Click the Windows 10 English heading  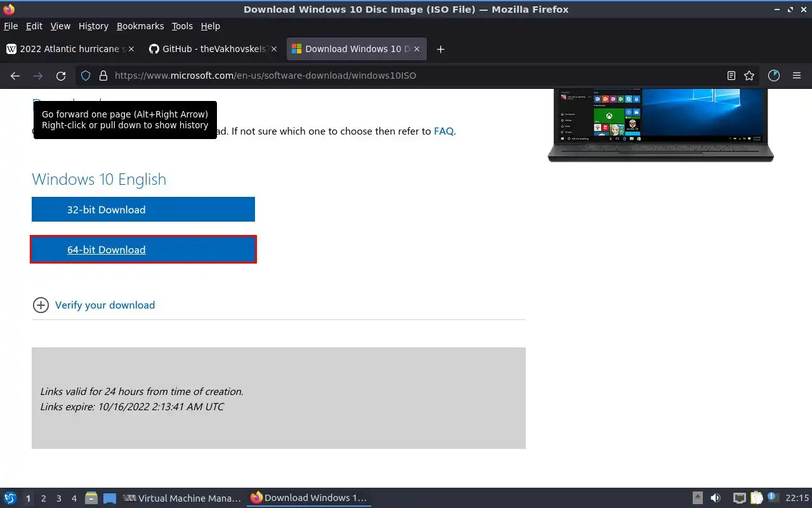tap(99, 179)
